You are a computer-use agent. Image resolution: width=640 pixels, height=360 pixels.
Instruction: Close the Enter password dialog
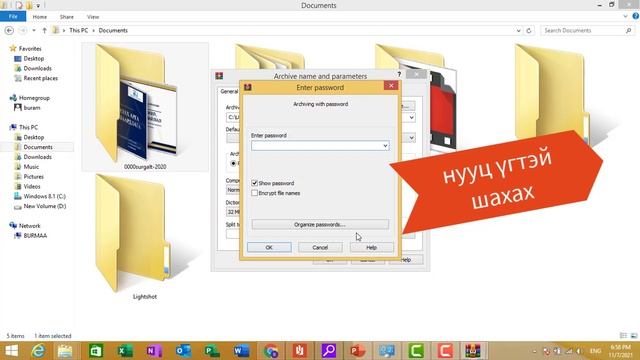click(x=391, y=85)
